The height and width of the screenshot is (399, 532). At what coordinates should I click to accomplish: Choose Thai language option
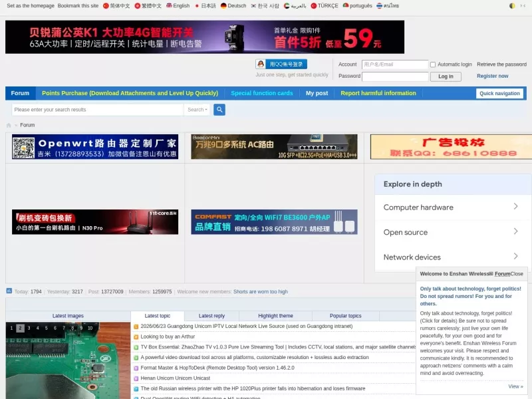click(x=388, y=6)
